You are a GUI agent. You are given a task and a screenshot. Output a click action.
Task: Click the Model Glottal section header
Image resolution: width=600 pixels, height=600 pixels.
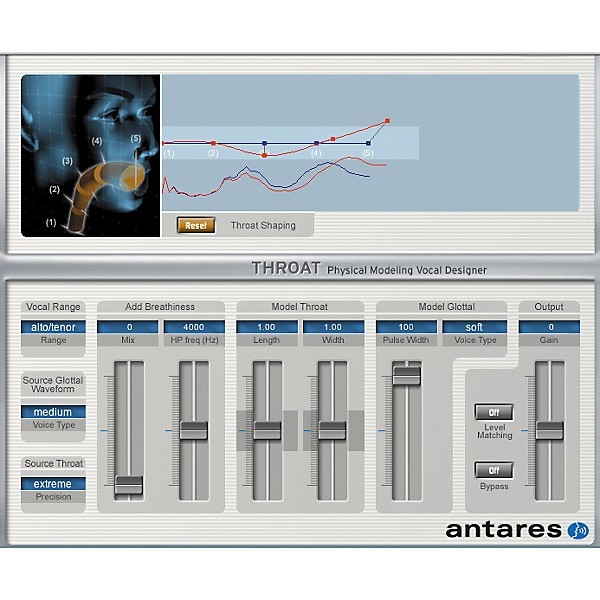pos(447,307)
